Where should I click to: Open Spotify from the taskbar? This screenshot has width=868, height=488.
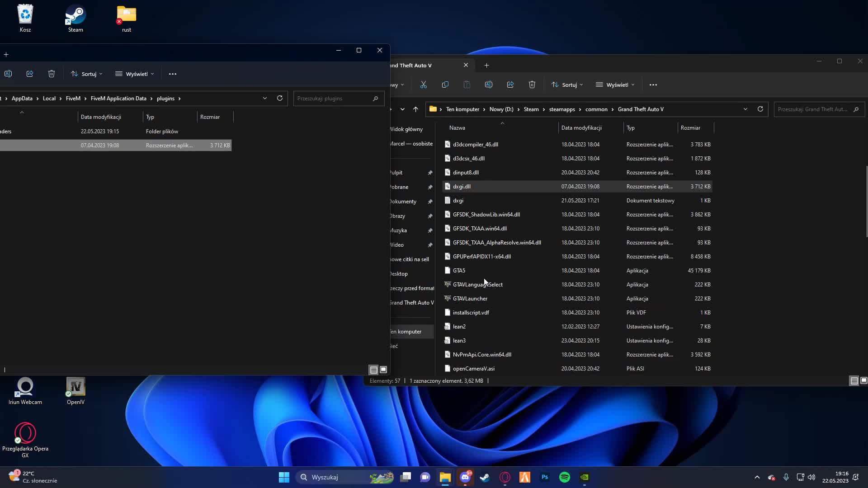tap(564, 477)
